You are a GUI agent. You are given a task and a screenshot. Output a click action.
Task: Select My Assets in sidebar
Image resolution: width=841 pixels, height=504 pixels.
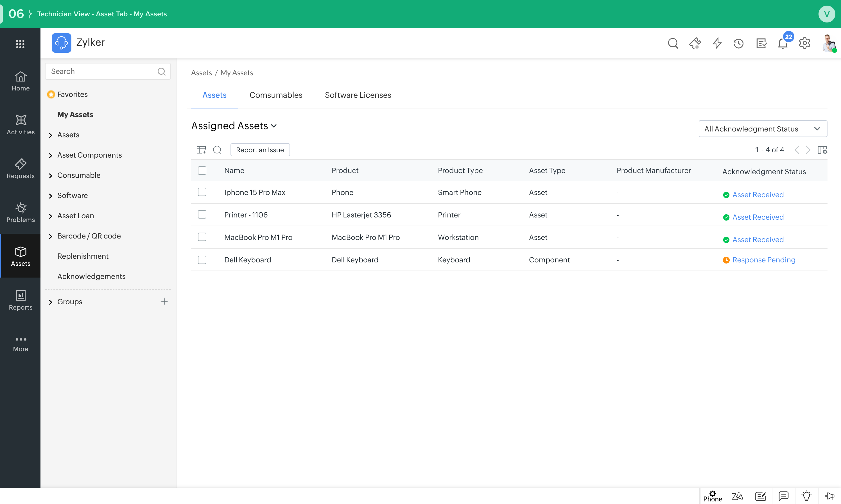pos(75,114)
